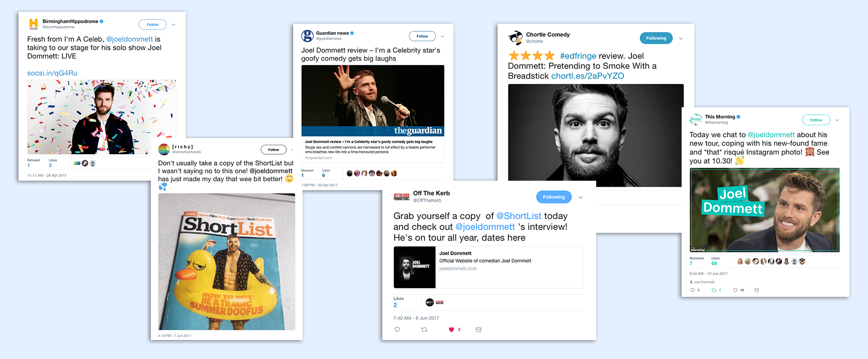Image resolution: width=868 pixels, height=359 pixels.
Task: Open the @ShortList mention link
Action: [519, 216]
